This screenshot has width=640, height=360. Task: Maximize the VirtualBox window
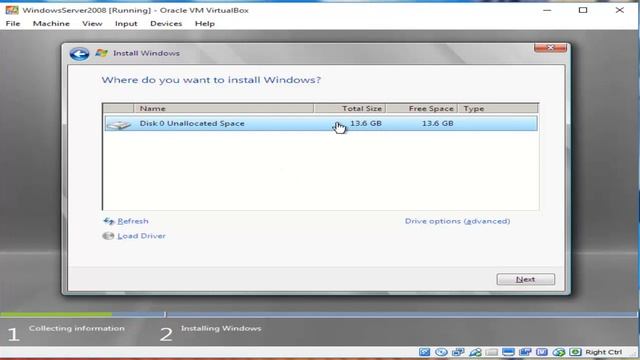point(583,10)
